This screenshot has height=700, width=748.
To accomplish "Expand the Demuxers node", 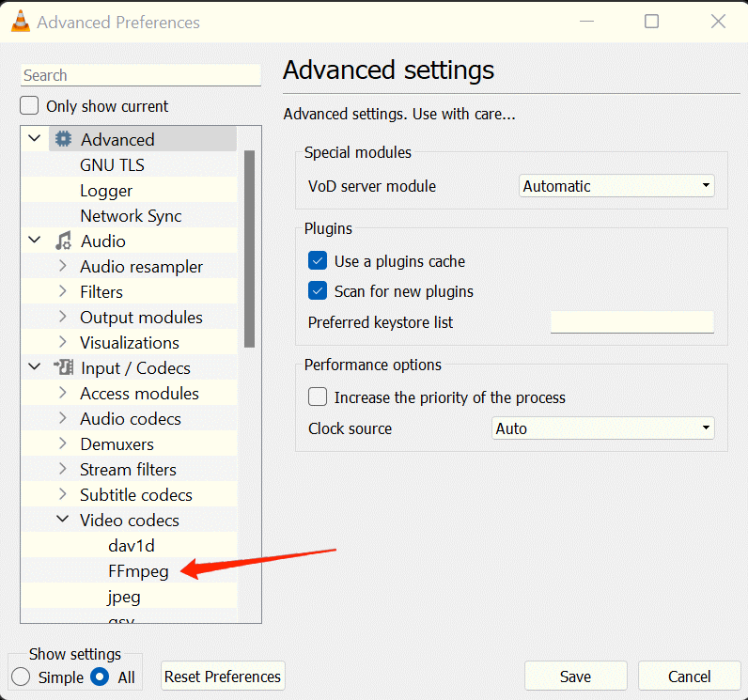I will point(63,443).
